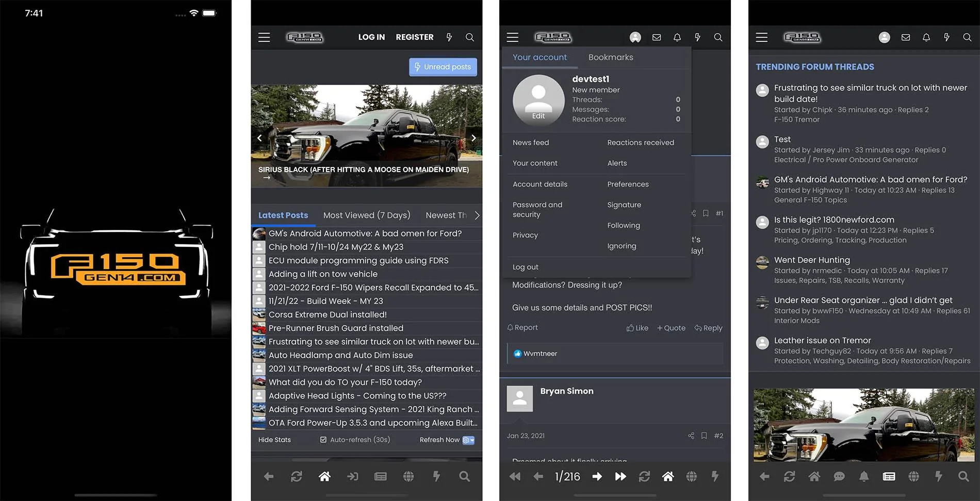Tap the highlighted list icon in trending screen bottom bar

pyautogui.click(x=889, y=477)
